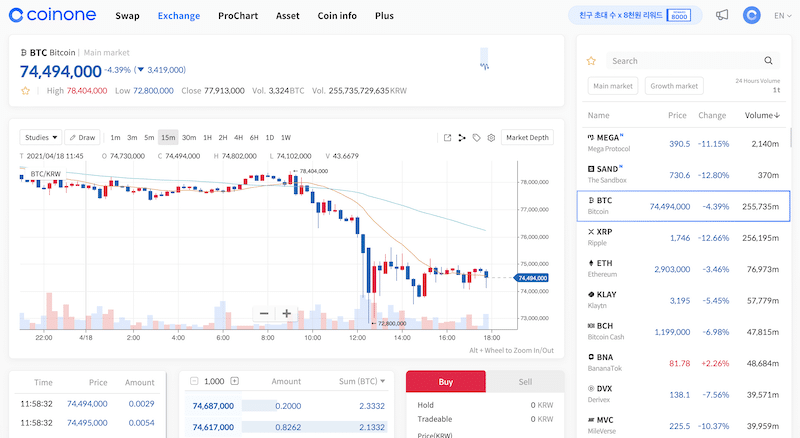Click the ETH coin icon
This screenshot has height=438, width=800.
point(591,263)
